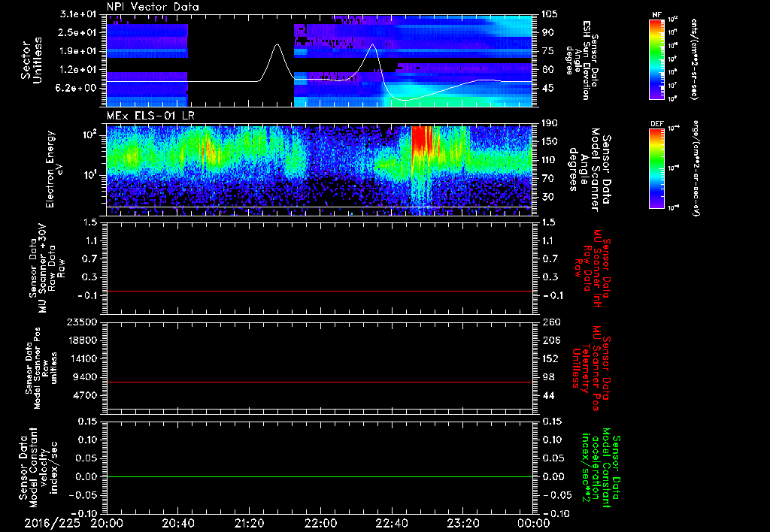Viewport: 770px width, 532px height.
Task: Click the ESH Sun Elevation Angle axis label
Action: tap(583, 60)
